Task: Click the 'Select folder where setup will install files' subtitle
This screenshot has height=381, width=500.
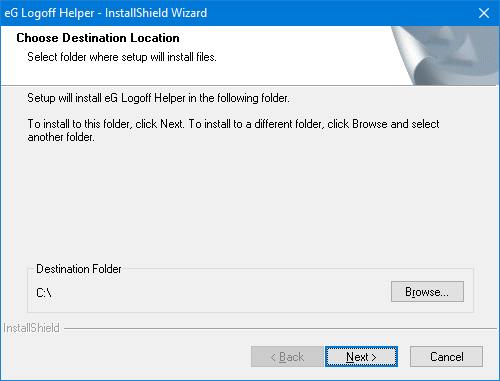Action: (122, 57)
